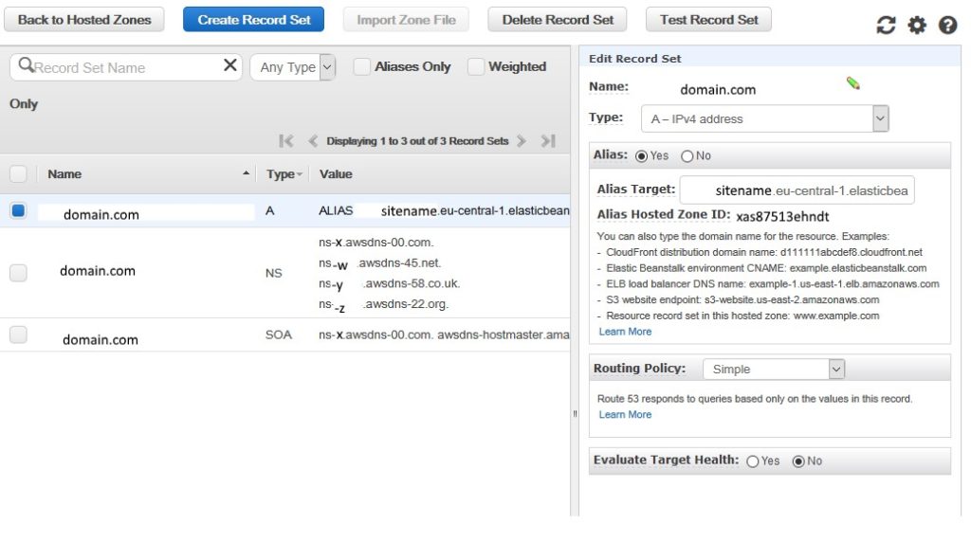Enable the Aliases Only filter

pos(360,66)
